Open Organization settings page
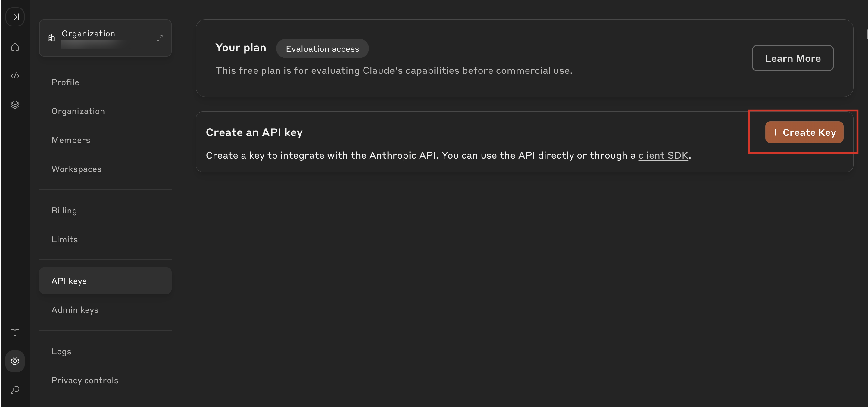Viewport: 868px width, 407px height. [x=78, y=111]
